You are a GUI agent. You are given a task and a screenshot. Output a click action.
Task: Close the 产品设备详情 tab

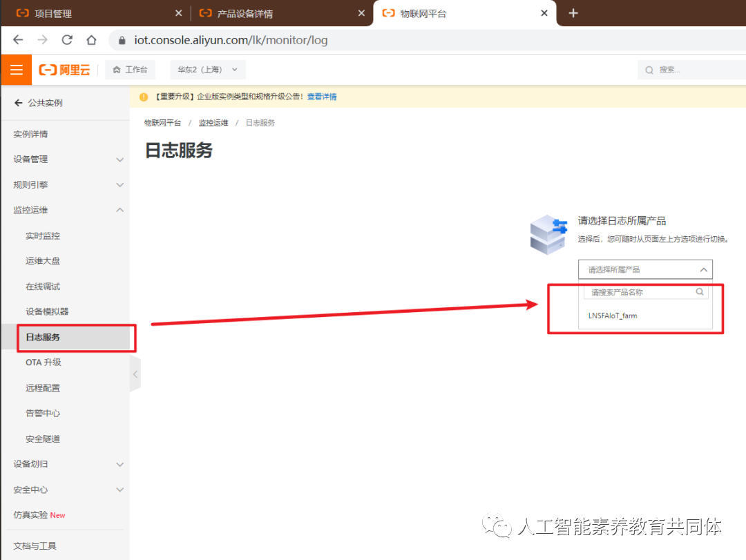tap(361, 13)
